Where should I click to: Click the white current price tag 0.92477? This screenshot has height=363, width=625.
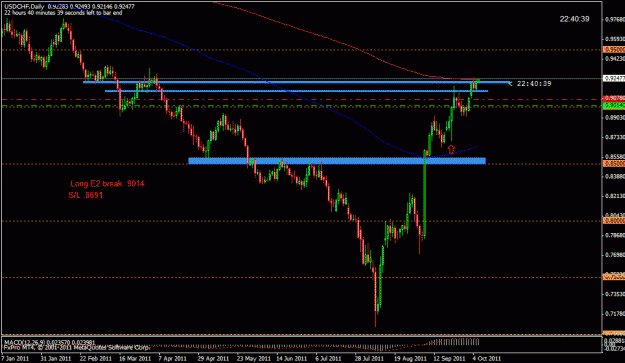pyautogui.click(x=614, y=78)
